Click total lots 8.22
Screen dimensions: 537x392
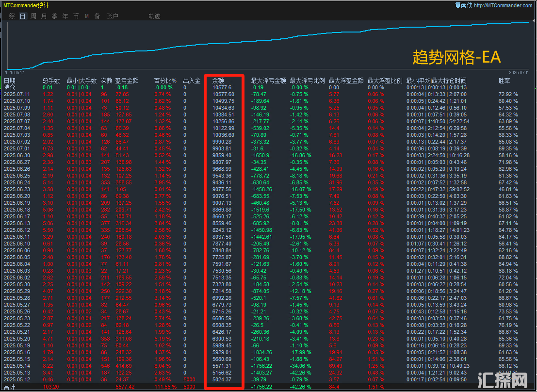(48, 366)
